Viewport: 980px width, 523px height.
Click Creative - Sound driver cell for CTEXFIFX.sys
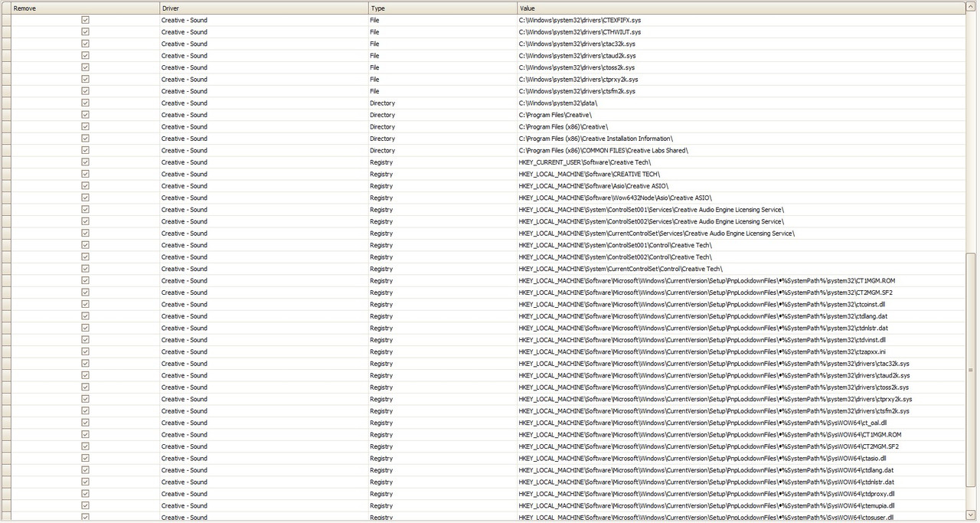[264, 20]
